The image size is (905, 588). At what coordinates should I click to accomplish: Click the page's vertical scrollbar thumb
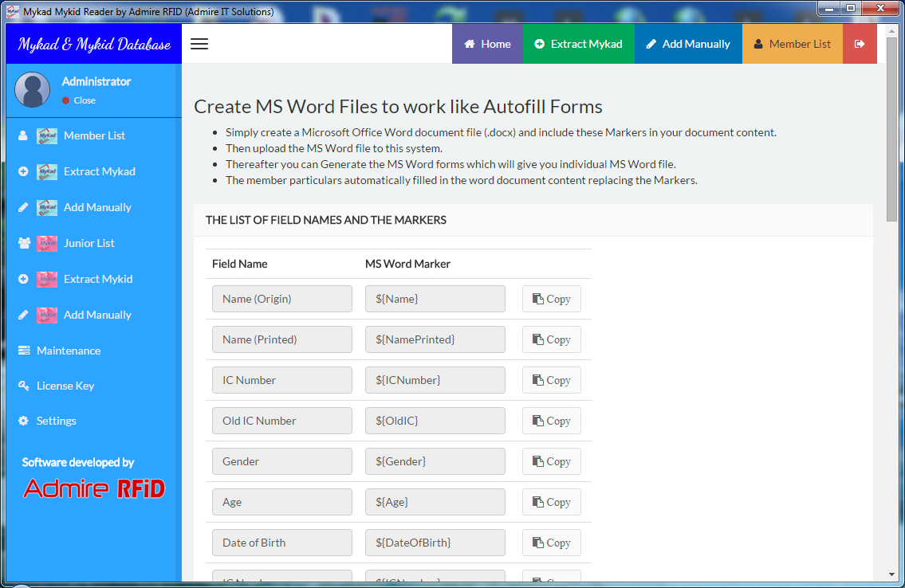point(891,135)
